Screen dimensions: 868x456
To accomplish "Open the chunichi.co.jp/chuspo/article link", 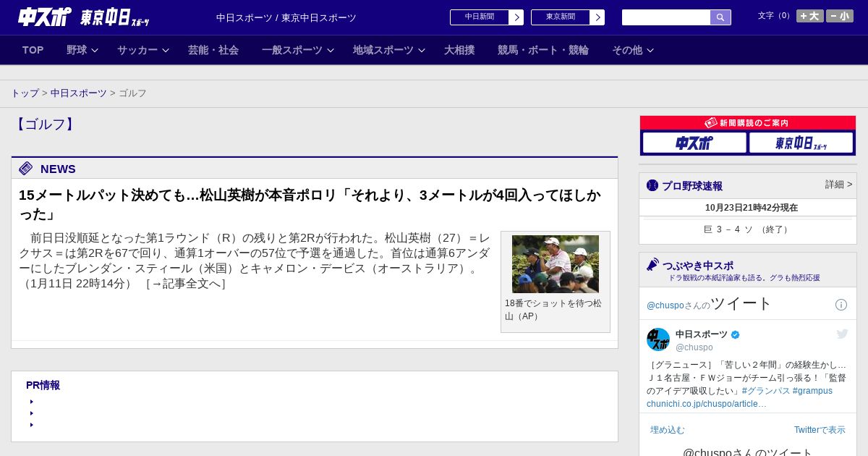I will pos(706,404).
